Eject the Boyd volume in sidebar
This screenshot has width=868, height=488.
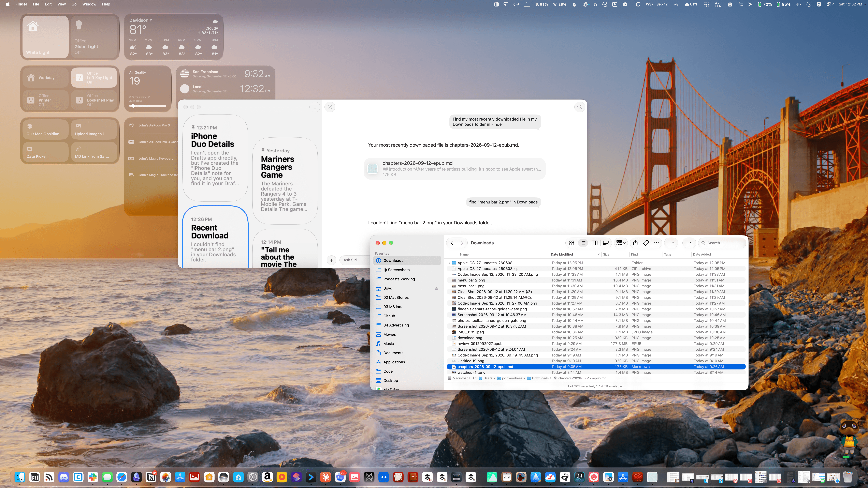pyautogui.click(x=436, y=288)
